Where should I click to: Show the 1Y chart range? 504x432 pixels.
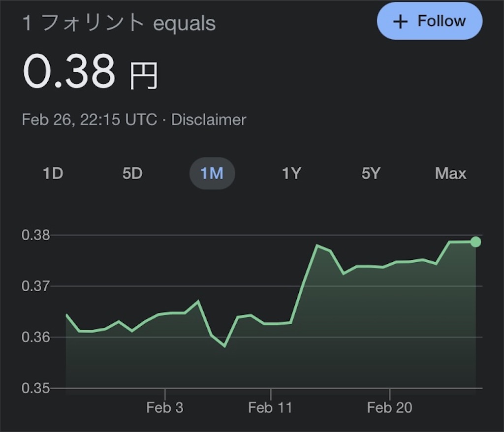pyautogui.click(x=291, y=173)
